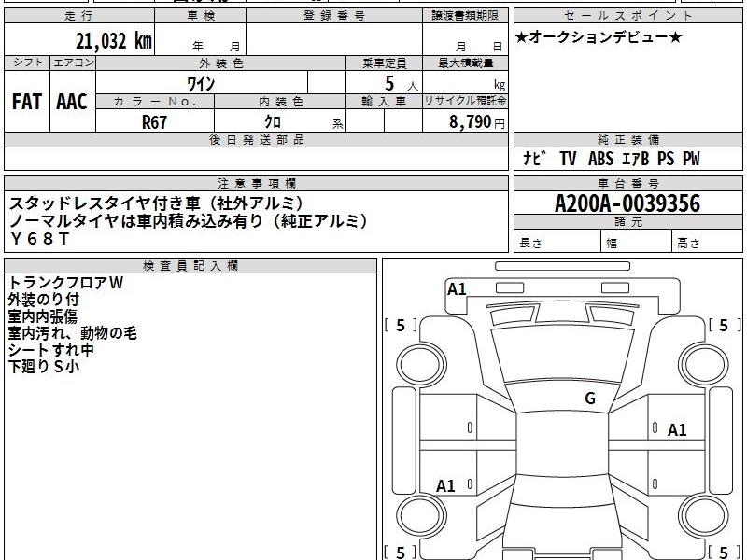Click the ABS equipment entry
Viewport: 747px width, 560px height.
pos(600,158)
